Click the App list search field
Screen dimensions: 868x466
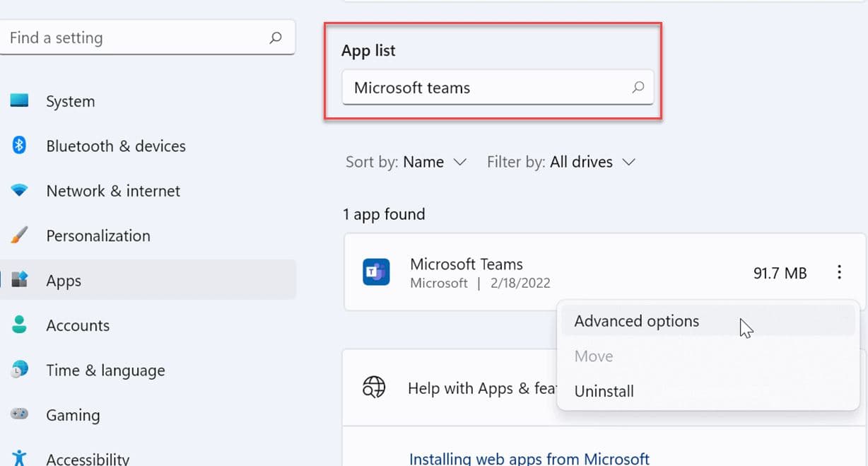pos(488,88)
